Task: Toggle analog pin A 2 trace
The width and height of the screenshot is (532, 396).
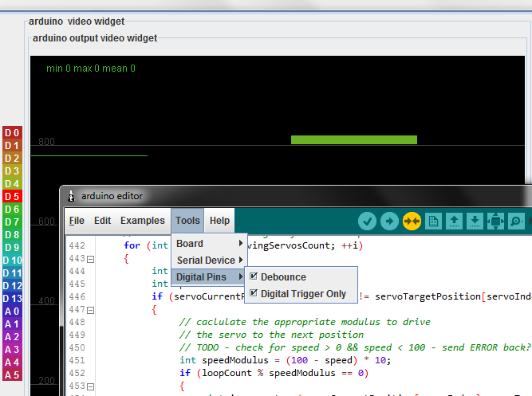Action: [x=12, y=337]
